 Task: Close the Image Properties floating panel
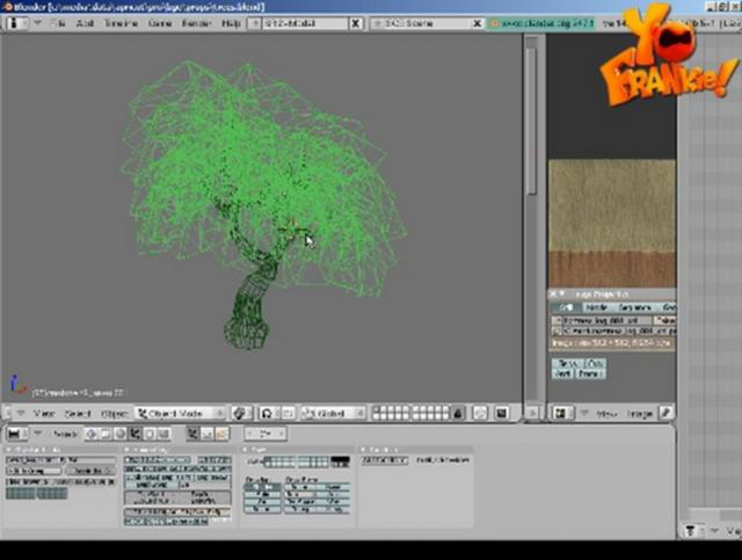click(x=553, y=294)
